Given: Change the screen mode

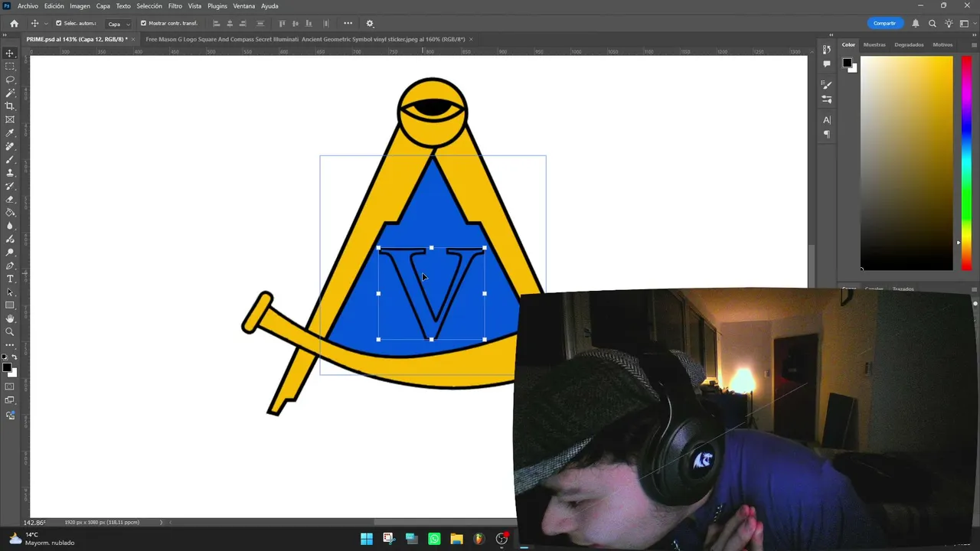Looking at the screenshot, I should tap(10, 400).
